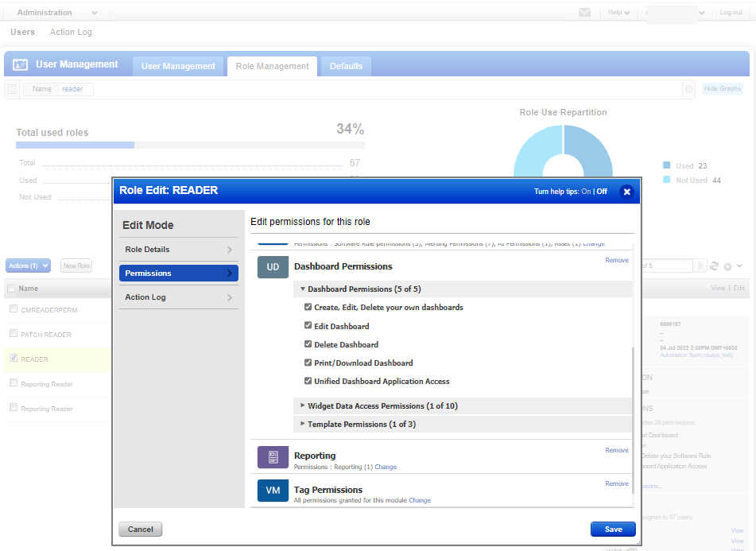Uncheck Unified Dashboard Application Access
This screenshot has width=756, height=551.
click(x=308, y=381)
